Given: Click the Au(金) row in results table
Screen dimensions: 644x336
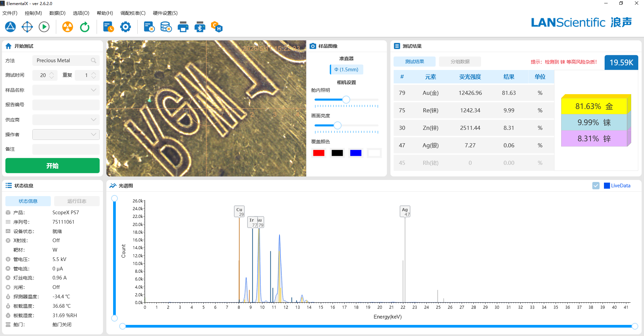Looking at the screenshot, I should [474, 93].
